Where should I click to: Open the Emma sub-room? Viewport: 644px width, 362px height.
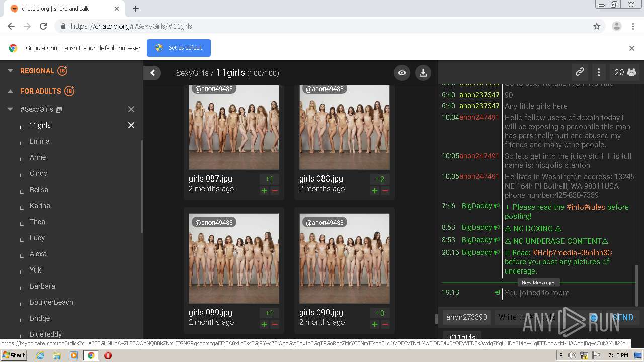pyautogui.click(x=39, y=141)
